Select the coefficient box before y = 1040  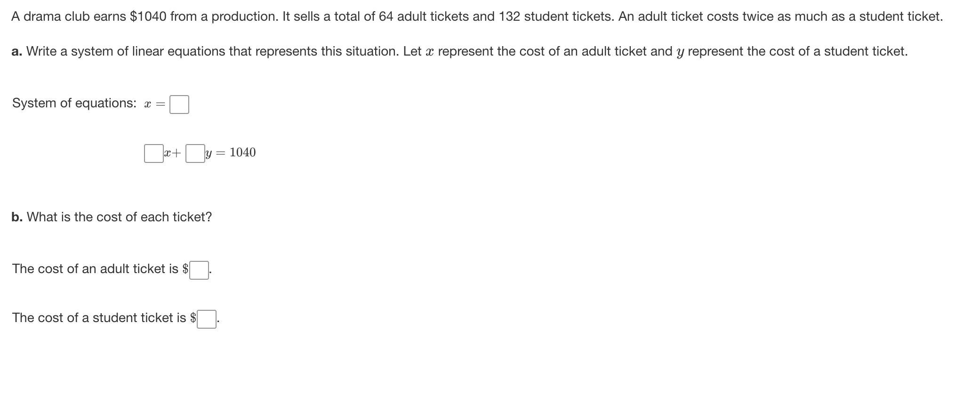(195, 154)
